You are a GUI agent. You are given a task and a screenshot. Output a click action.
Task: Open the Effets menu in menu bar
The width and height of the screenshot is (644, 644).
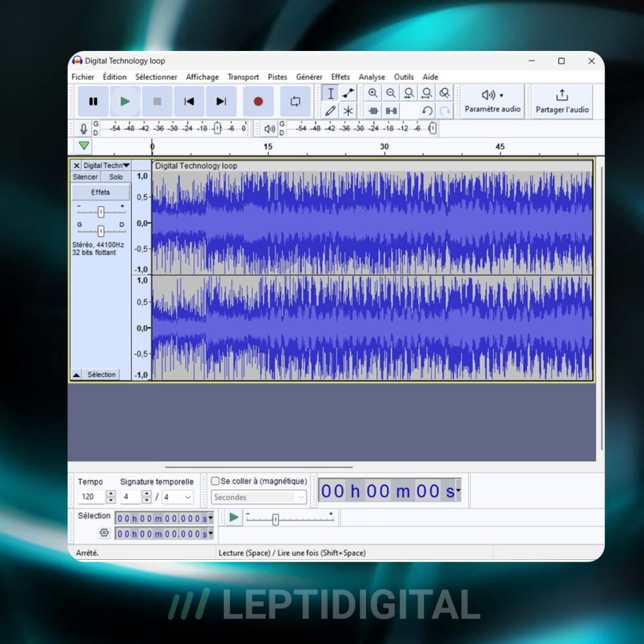[x=340, y=77]
